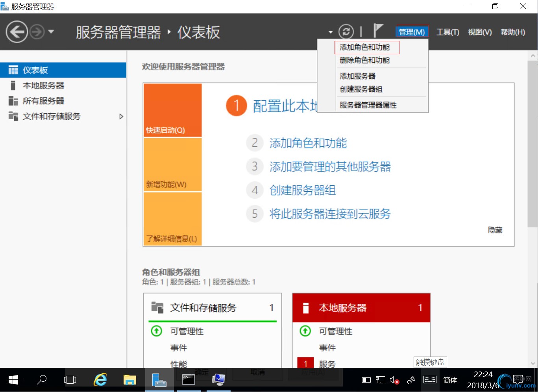Click the monitor-shaped taskbar app icon
The height and width of the screenshot is (392, 538).
click(218, 380)
